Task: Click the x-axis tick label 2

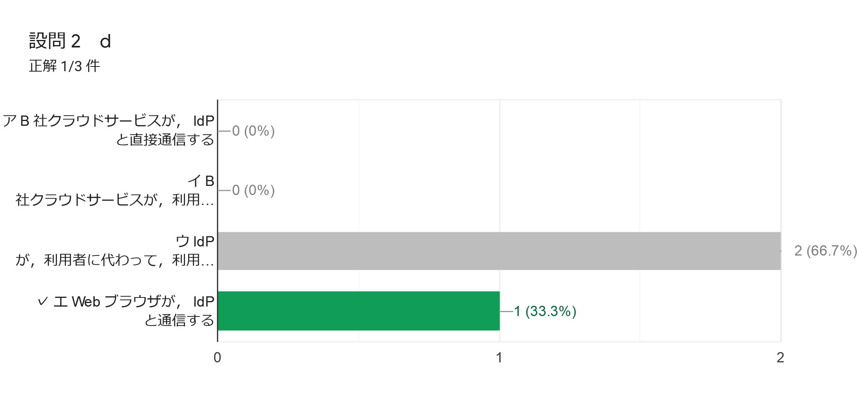Action: coord(780,358)
